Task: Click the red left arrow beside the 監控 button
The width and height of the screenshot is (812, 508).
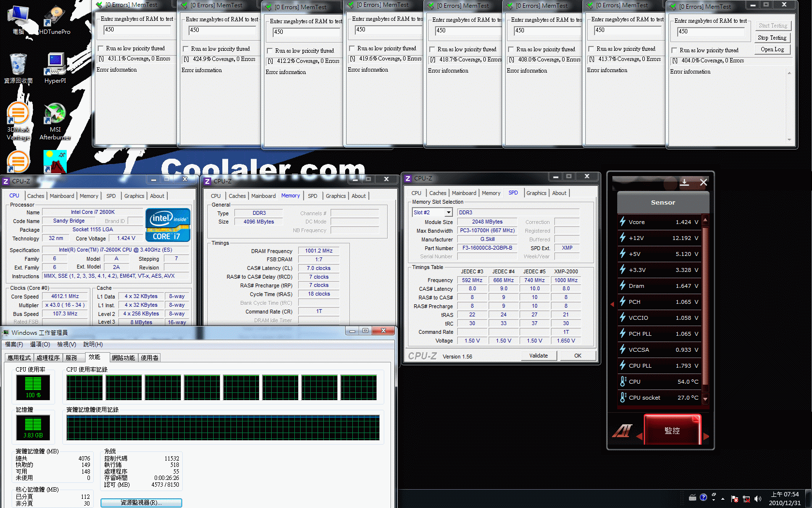Action: [x=639, y=436]
